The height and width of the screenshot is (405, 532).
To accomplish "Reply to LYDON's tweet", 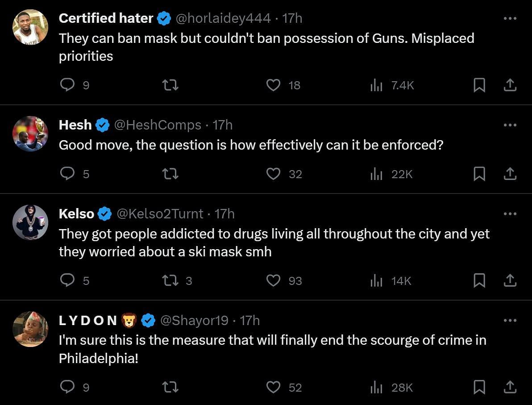I will (x=67, y=387).
